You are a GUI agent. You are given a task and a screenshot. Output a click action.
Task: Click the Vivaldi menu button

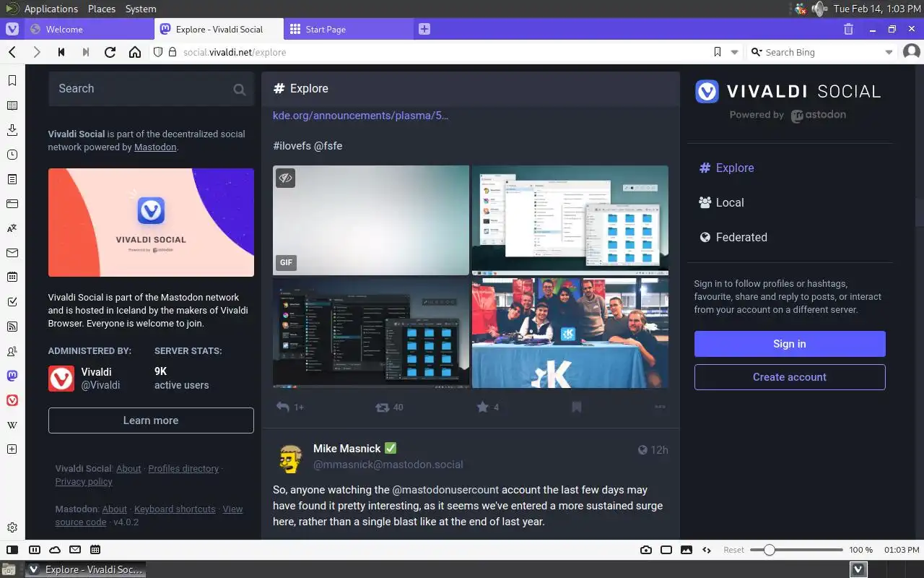point(12,29)
